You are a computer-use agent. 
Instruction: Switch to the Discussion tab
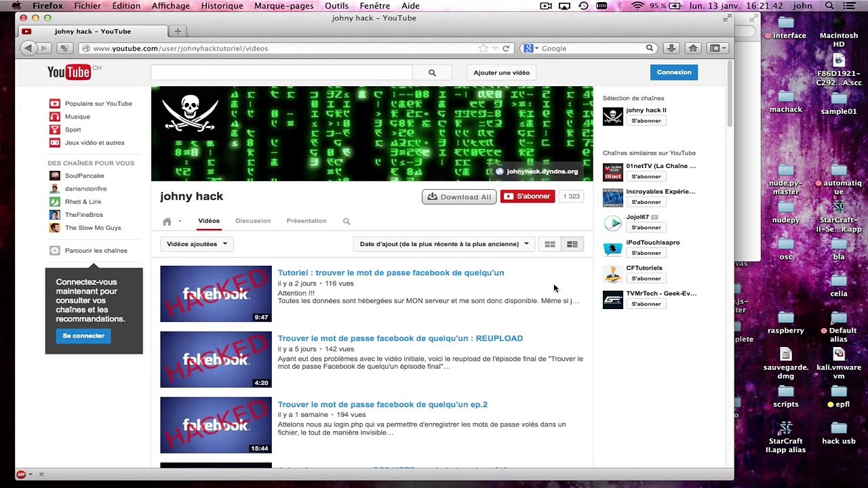click(x=253, y=221)
